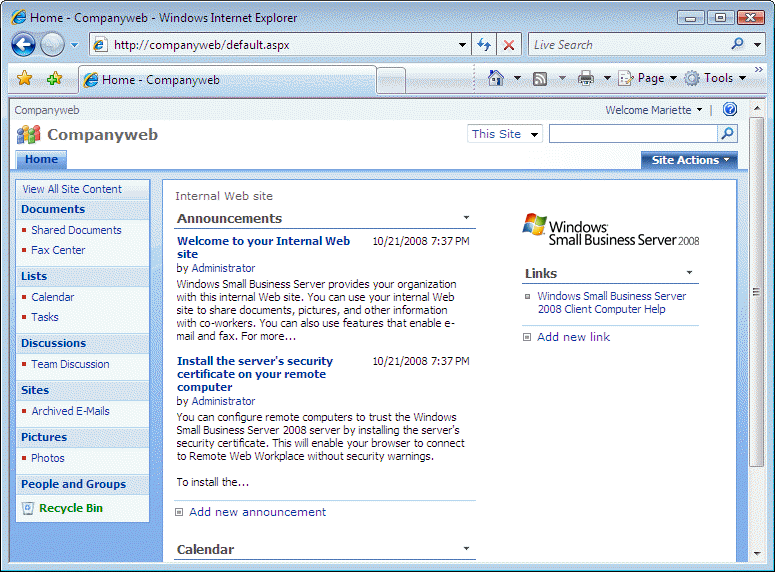Open 'Install the server's security certificate' announcement
This screenshot has height=572, width=775.
tap(255, 374)
